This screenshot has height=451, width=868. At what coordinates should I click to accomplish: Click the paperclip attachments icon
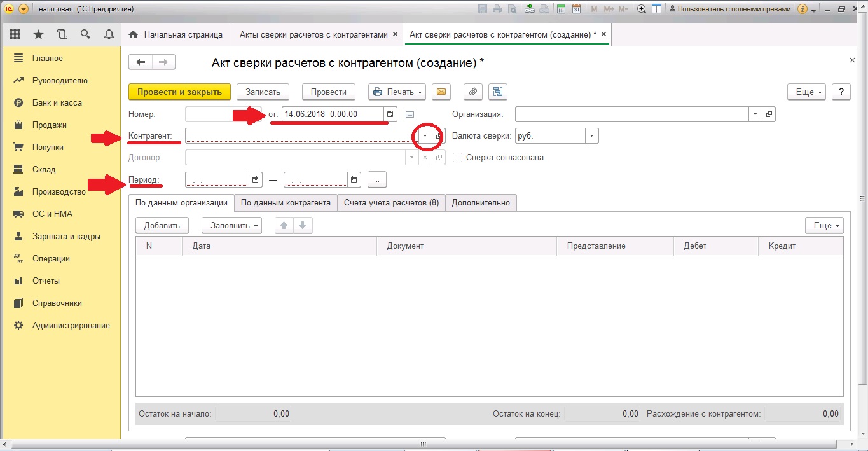pos(472,92)
